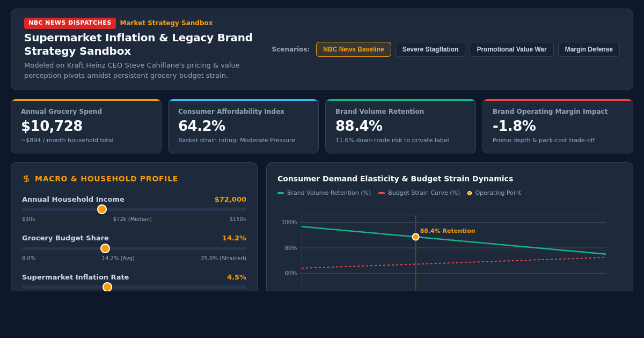This screenshot has width=644, height=338.
Task: Click the Consumer Affordability Index card
Action: pyautogui.click(x=243, y=126)
